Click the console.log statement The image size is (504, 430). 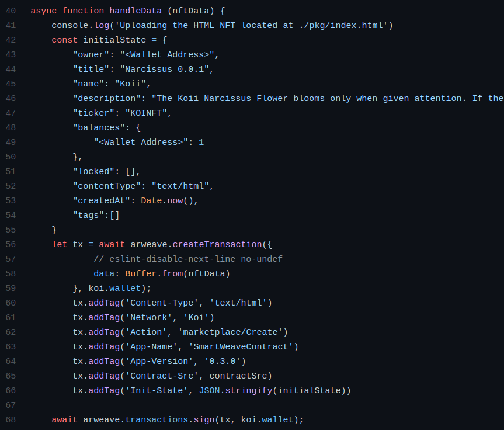222,25
